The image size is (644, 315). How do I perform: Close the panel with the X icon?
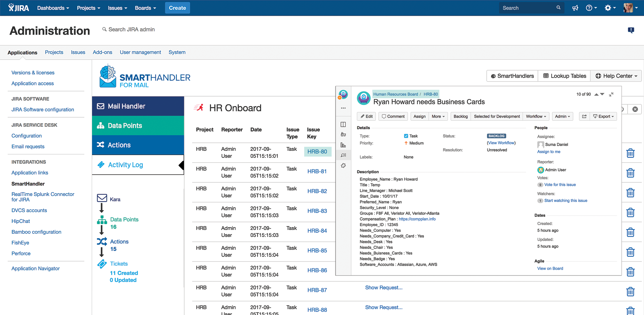635,109
